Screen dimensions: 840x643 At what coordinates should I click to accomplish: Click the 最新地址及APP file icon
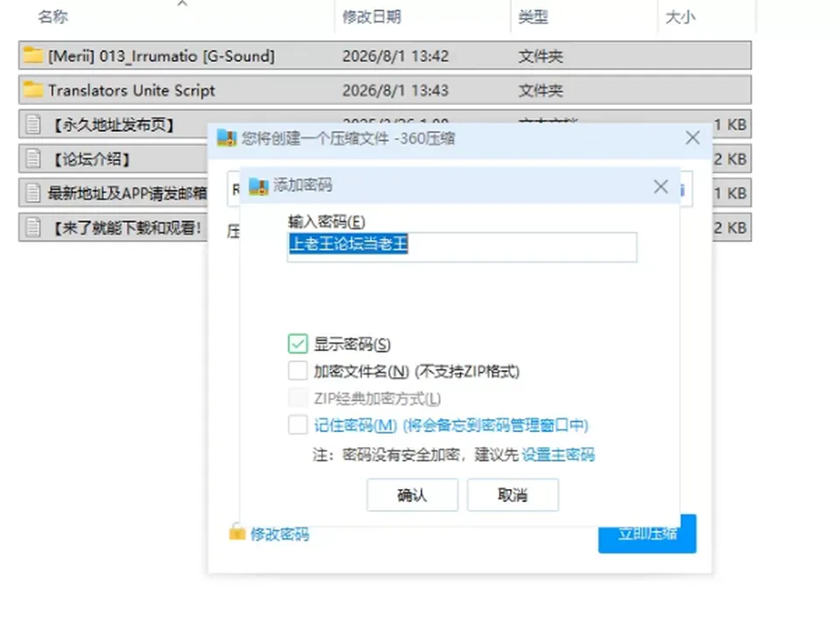pos(33,192)
